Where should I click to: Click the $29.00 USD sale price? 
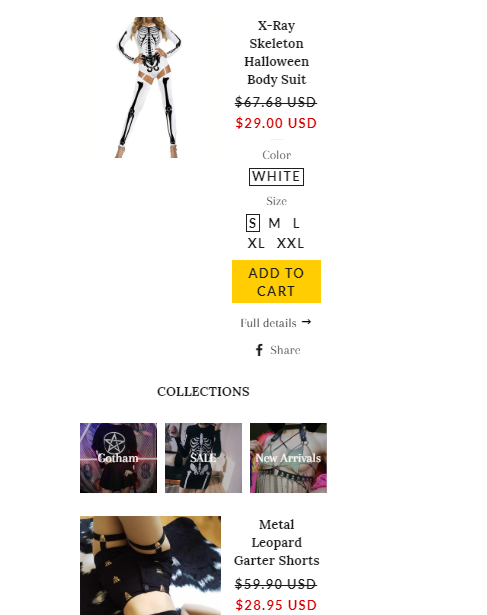(x=276, y=123)
